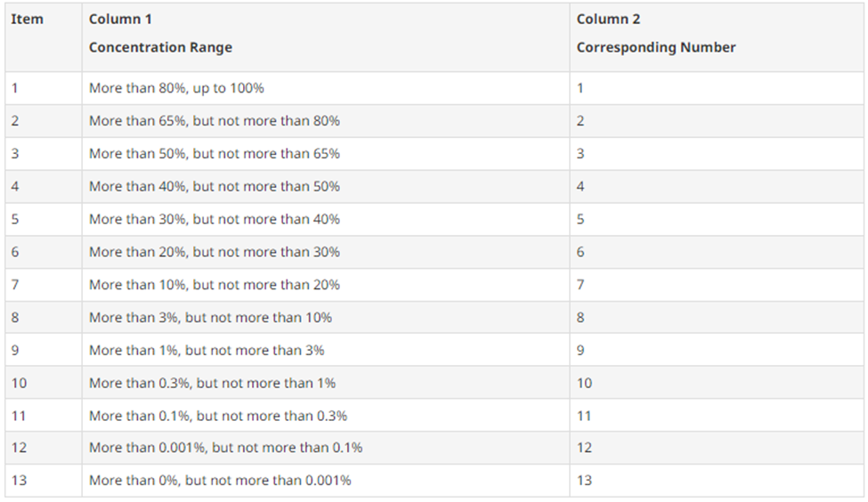
Task: Click 'More than 80%, up to 100%' cell
Action: [176, 88]
